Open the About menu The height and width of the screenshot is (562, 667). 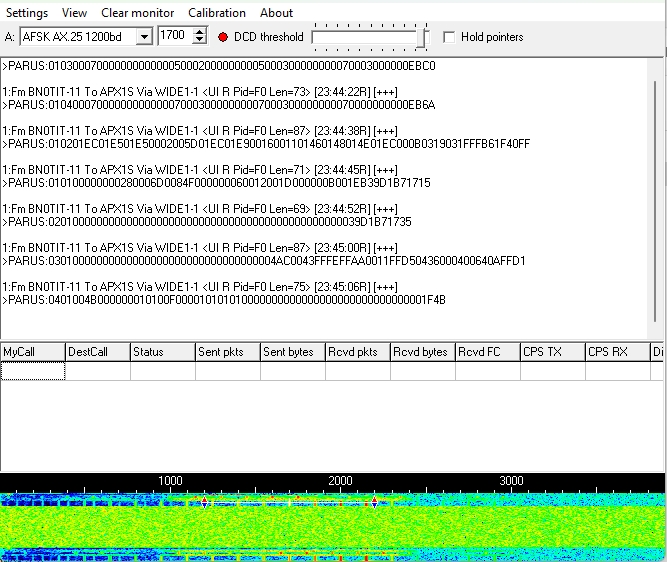click(x=276, y=13)
